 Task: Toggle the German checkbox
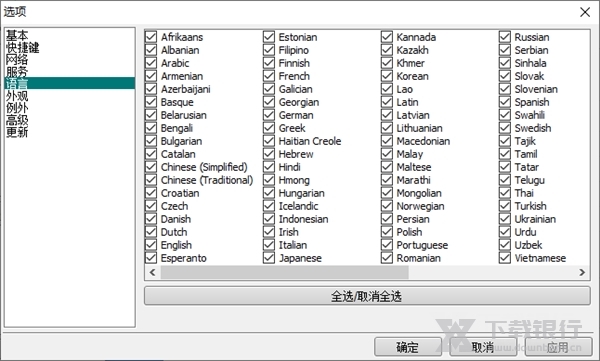[x=269, y=115]
